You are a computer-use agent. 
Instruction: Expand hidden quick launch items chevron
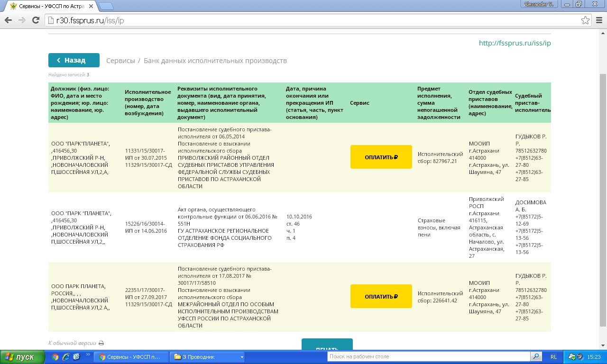click(x=88, y=355)
